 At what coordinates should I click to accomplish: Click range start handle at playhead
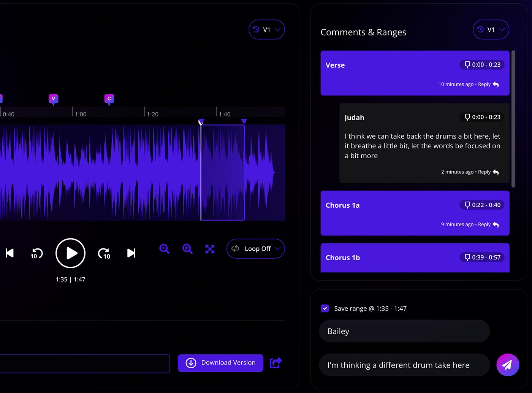[201, 122]
